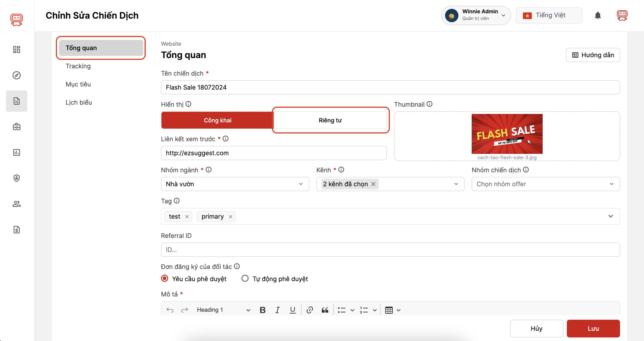Viewport: 644px width, 341px height.
Task: Expand the Nhóm ngành dropdown
Action: 235,184
